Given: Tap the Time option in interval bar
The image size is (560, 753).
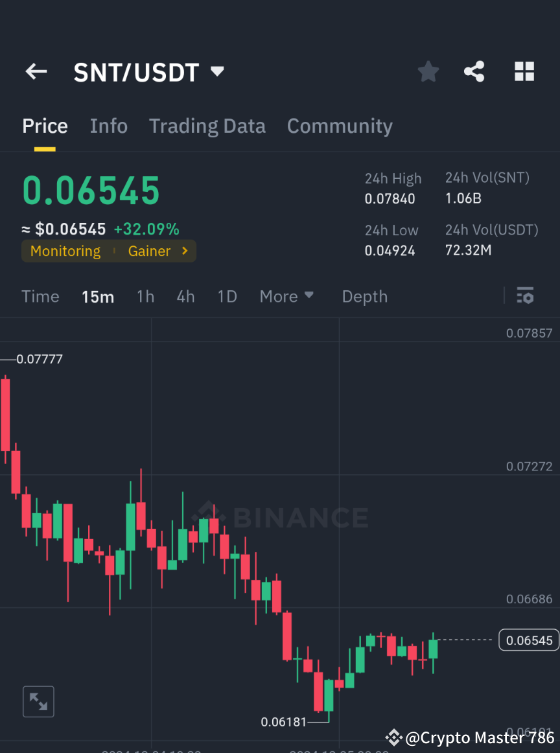Looking at the screenshot, I should click(40, 296).
